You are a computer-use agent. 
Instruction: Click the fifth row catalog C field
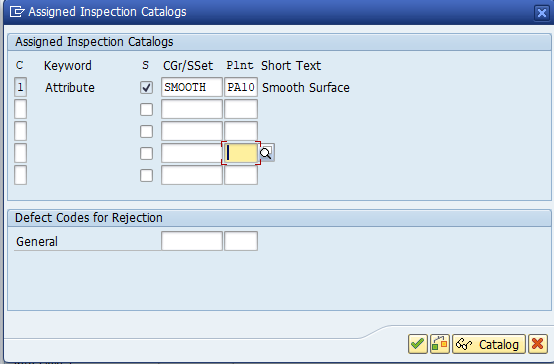(20, 175)
